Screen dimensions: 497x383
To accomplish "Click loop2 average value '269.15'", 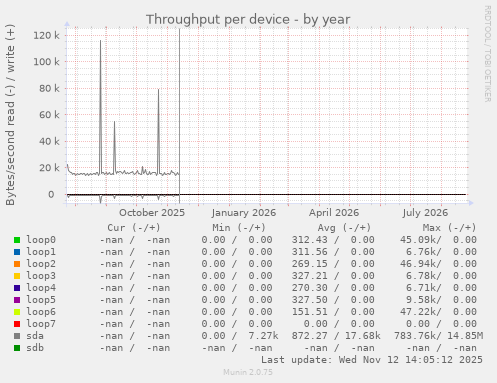I will coord(310,264).
